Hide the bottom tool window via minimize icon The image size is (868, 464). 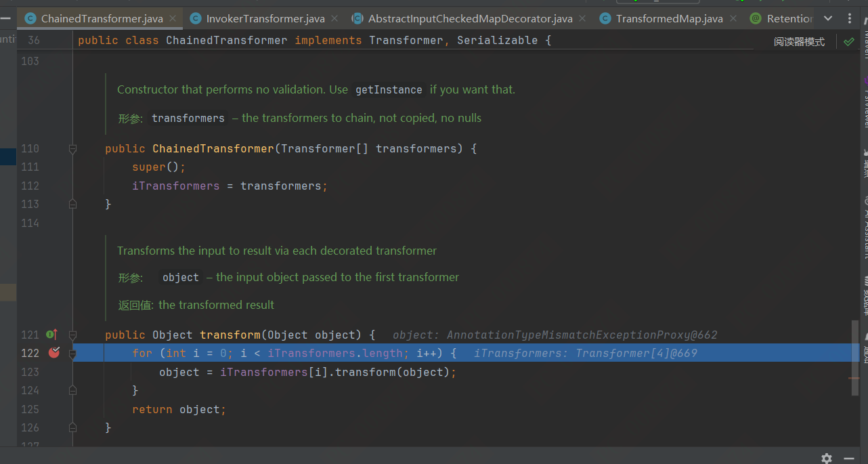tap(850, 458)
